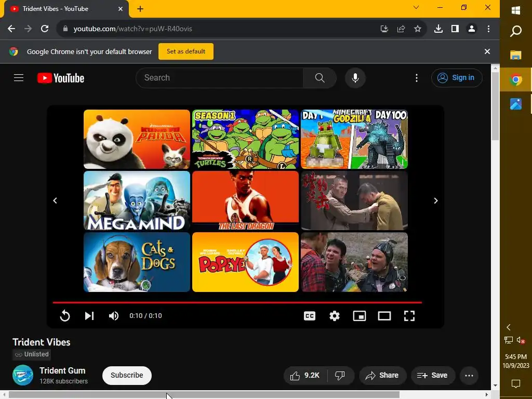Open Windows Start menu
The height and width of the screenshot is (399, 532).
(516, 10)
